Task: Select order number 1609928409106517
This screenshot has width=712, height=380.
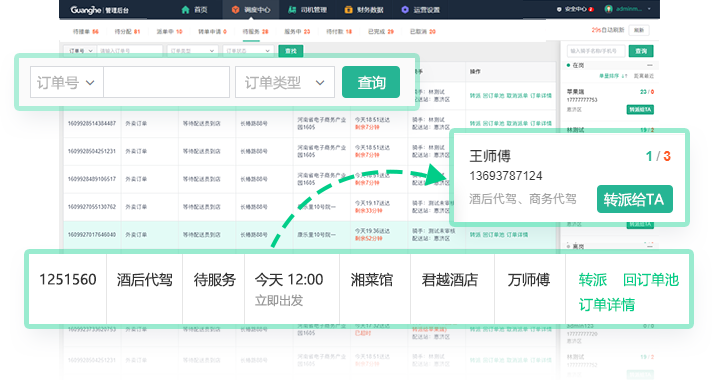Action: click(92, 179)
